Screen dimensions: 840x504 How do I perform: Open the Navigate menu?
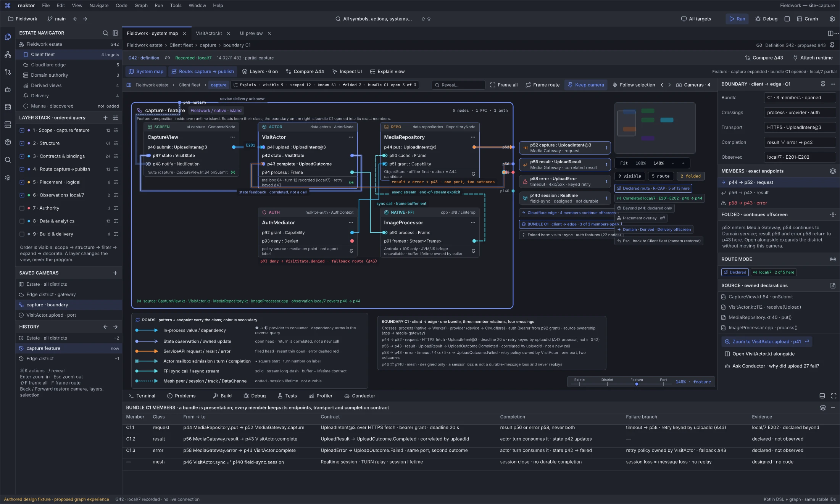(99, 5)
